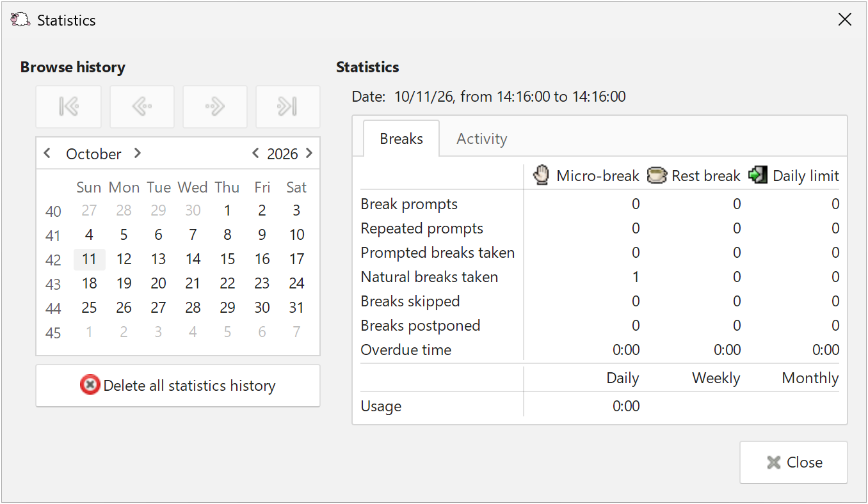Viewport: 868px width, 504px height.
Task: Switch to the Activity tab
Action: [481, 139]
